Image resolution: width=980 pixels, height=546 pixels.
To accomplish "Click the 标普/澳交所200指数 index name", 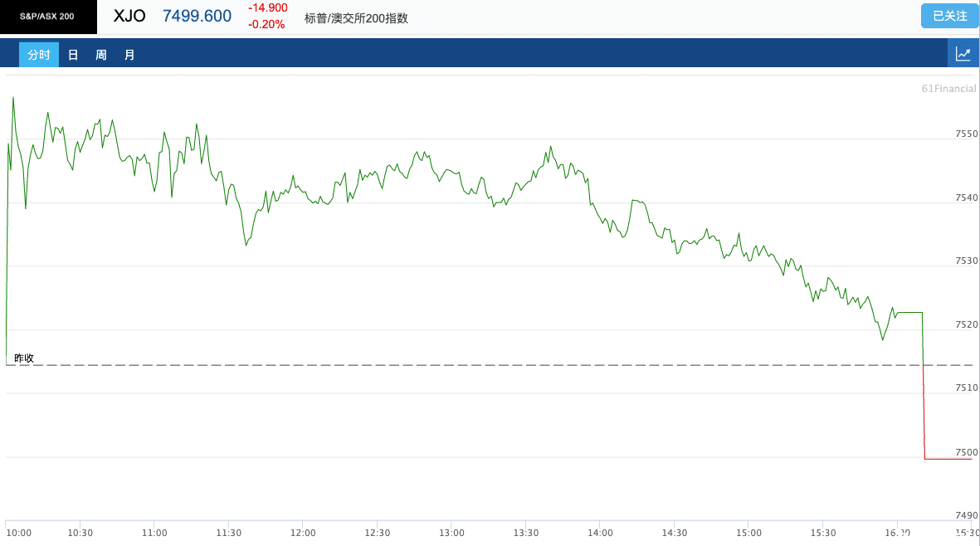I will [x=356, y=18].
